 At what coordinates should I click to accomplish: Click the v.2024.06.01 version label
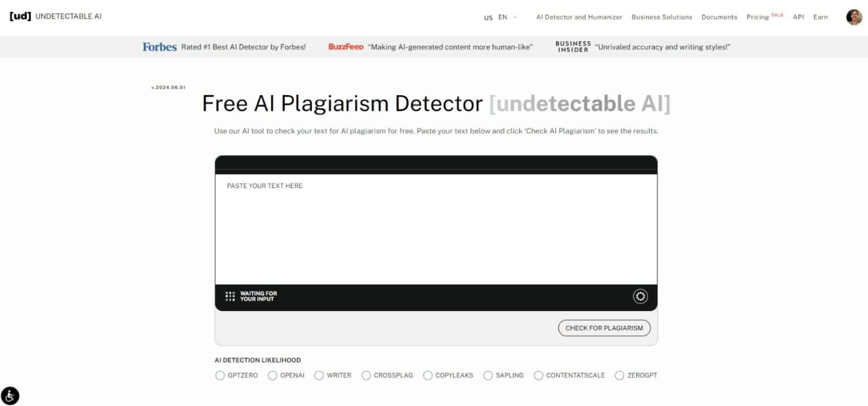(x=168, y=88)
